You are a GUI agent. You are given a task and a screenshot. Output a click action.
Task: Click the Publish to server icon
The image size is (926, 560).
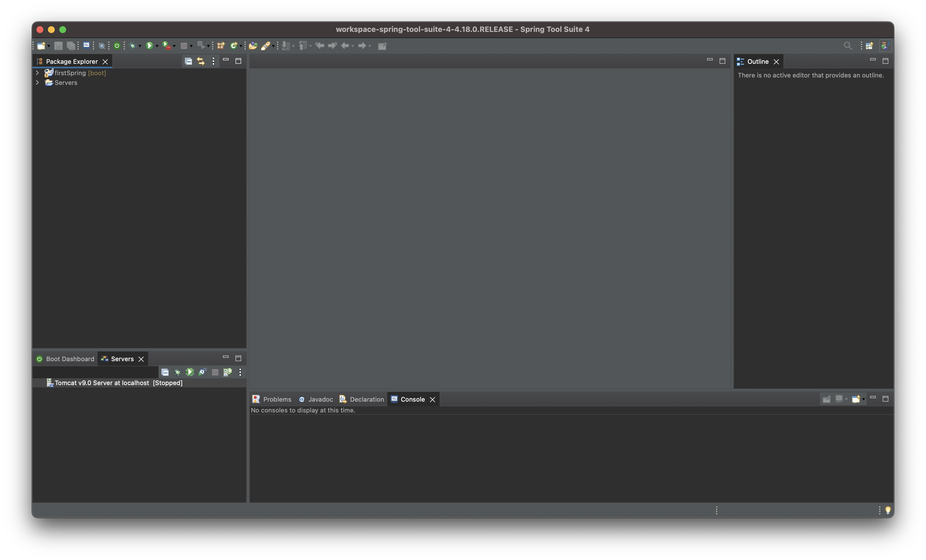point(228,372)
